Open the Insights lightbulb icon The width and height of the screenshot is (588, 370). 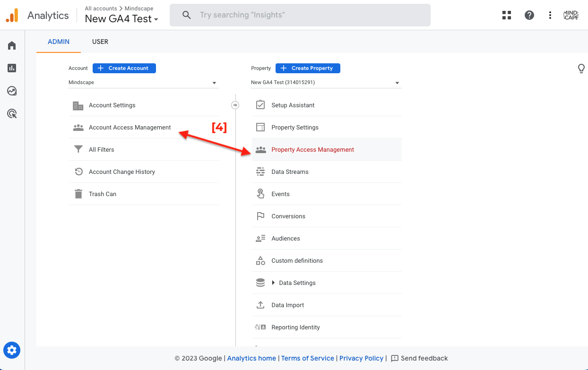pos(581,69)
